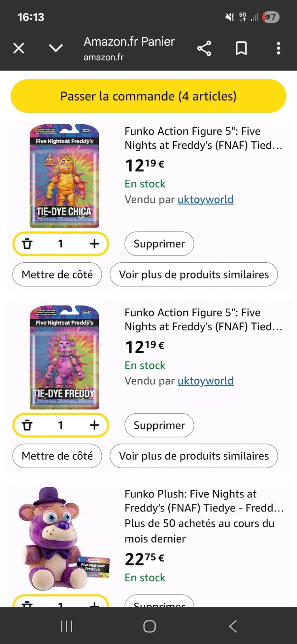Increase Tie-Dye Chica quantity with plus

[x=94, y=244]
